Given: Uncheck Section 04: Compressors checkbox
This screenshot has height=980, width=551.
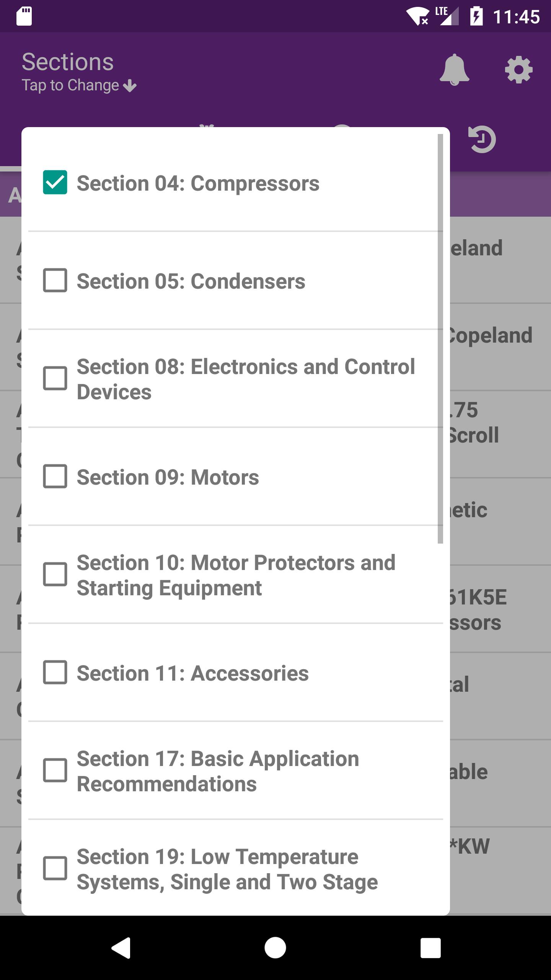Looking at the screenshot, I should click(x=55, y=182).
